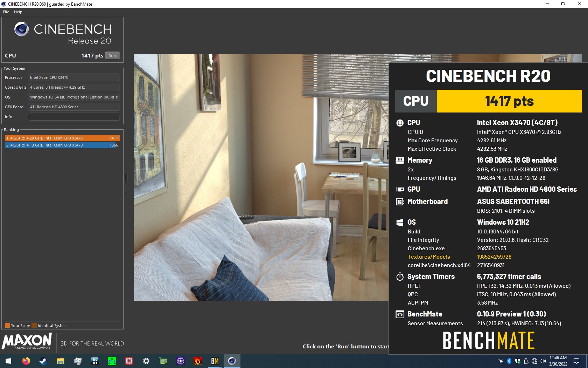Click the airplane mode tray icon
588x368 pixels.
tap(500, 361)
